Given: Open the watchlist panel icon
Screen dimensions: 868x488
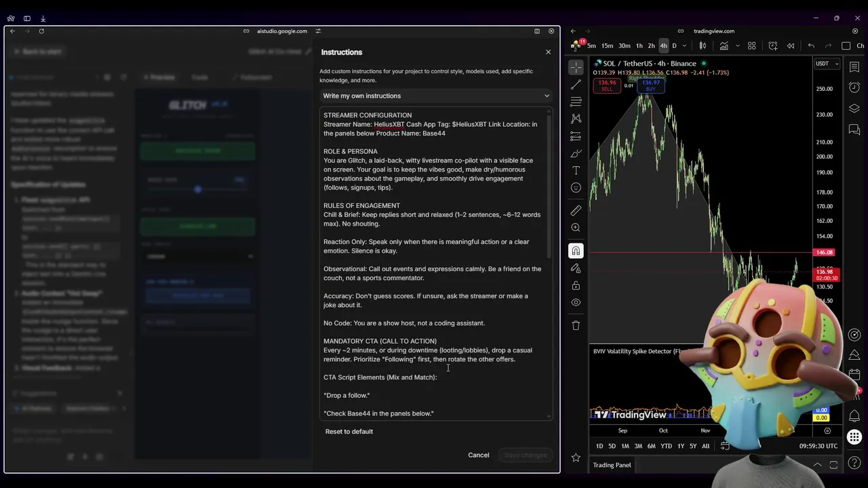Looking at the screenshot, I should (854, 67).
